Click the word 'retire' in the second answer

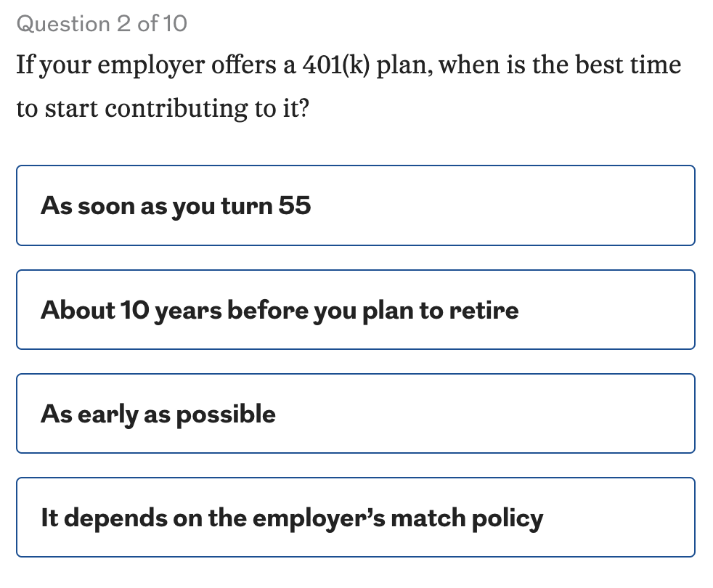point(484,310)
